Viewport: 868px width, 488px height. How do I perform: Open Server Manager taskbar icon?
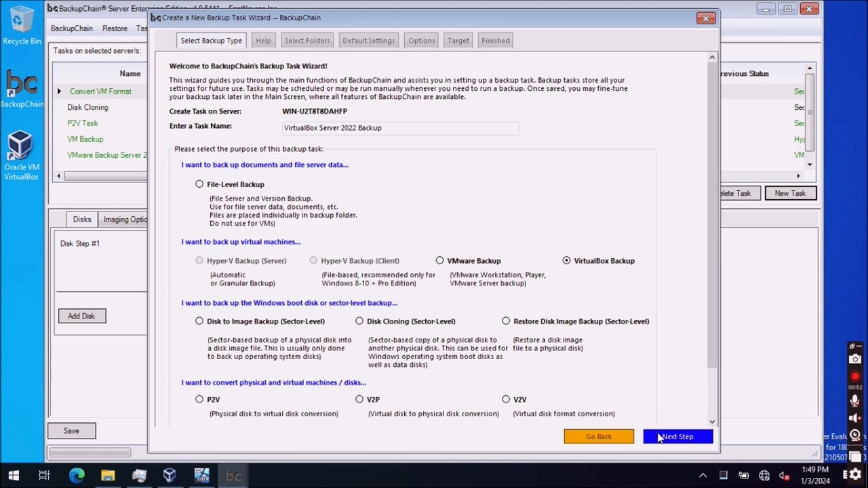coord(139,475)
